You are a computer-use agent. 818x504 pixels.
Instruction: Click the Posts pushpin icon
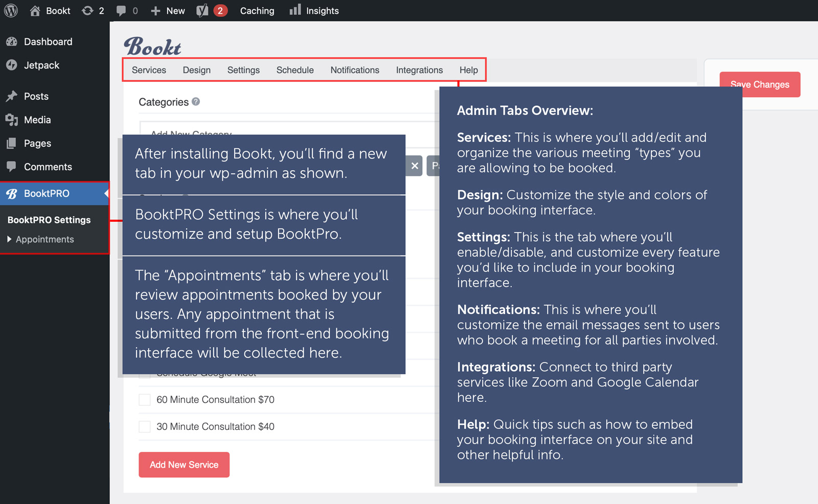point(12,96)
